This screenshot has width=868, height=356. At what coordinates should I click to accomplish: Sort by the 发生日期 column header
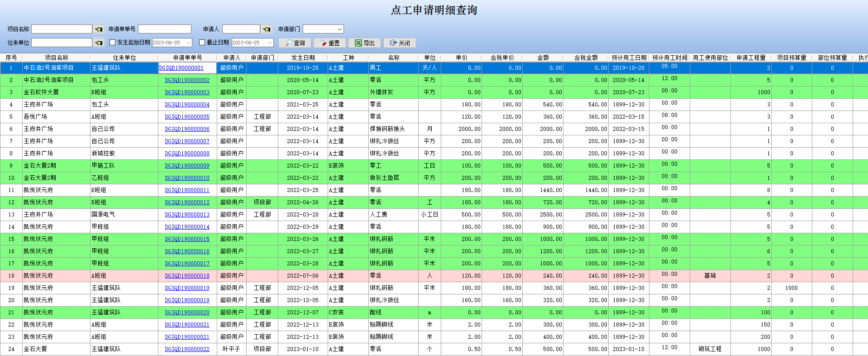[303, 58]
